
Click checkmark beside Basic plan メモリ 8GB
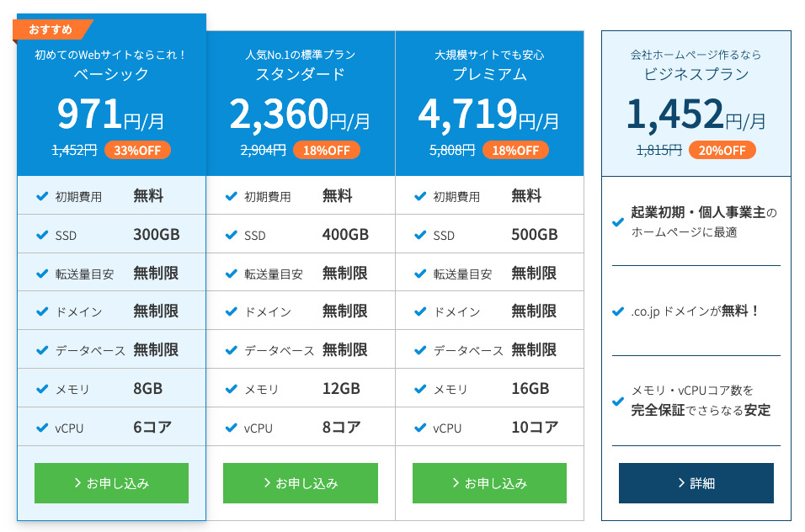42,389
